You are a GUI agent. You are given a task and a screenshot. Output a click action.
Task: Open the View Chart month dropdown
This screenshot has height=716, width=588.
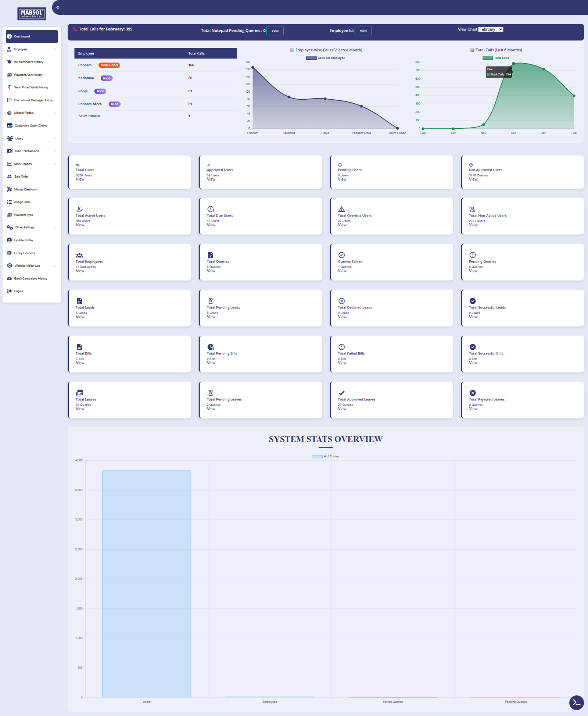pos(491,29)
